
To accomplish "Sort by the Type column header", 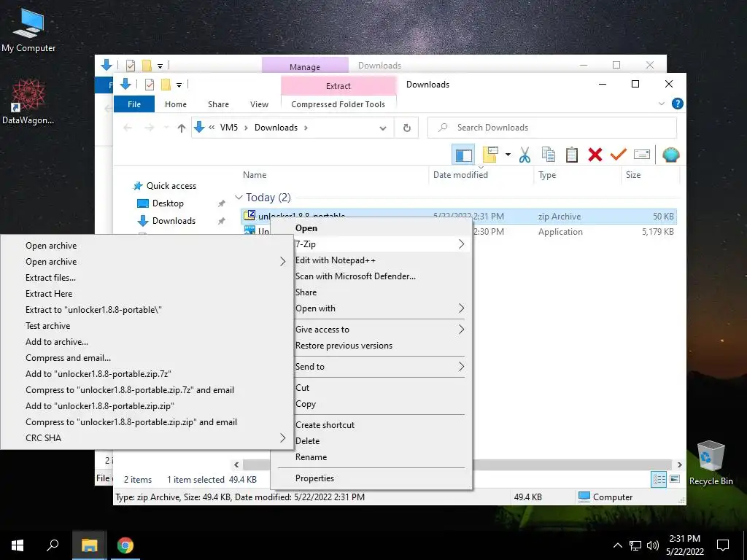I will [547, 175].
